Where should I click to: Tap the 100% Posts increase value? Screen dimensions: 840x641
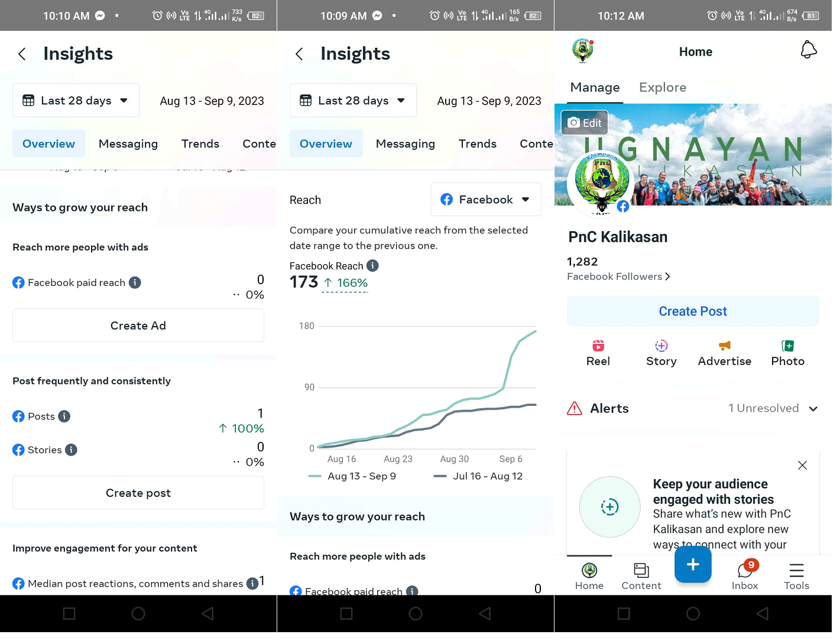point(241,428)
